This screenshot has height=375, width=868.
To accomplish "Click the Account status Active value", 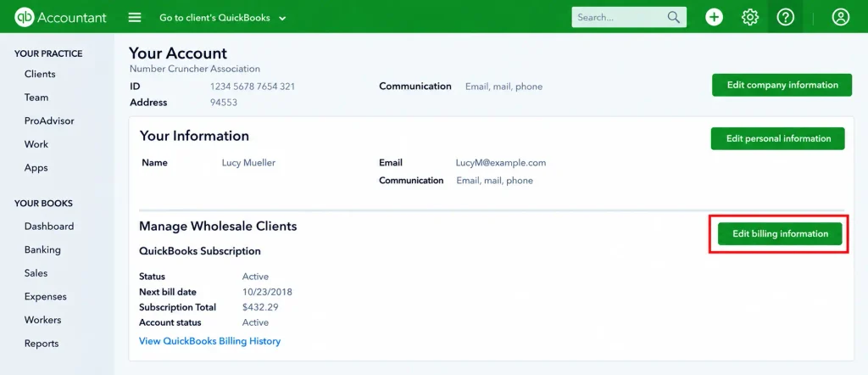I will pyautogui.click(x=255, y=322).
